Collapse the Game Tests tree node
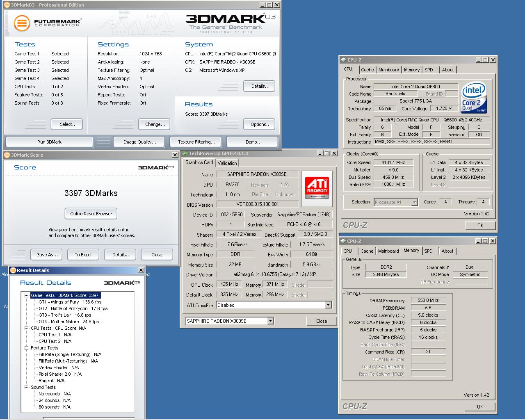The width and height of the screenshot is (525, 420). pos(27,295)
